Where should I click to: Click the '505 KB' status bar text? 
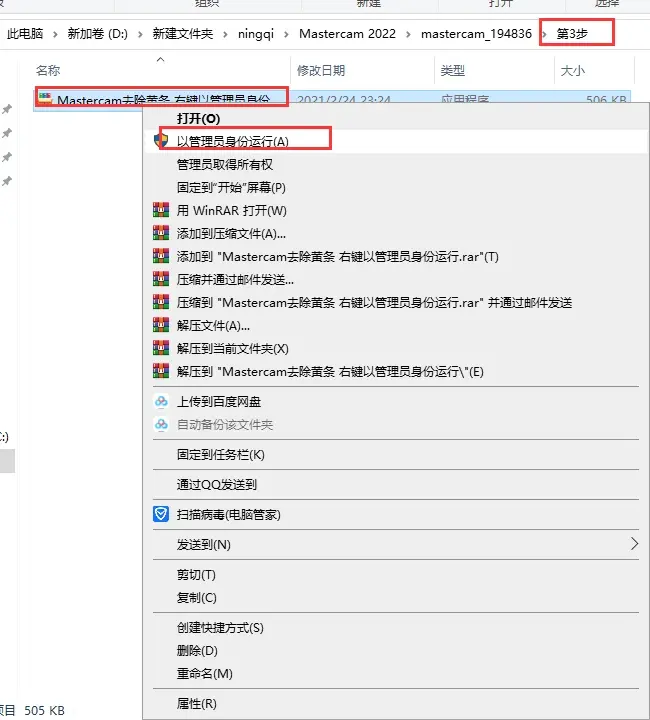click(x=45, y=710)
